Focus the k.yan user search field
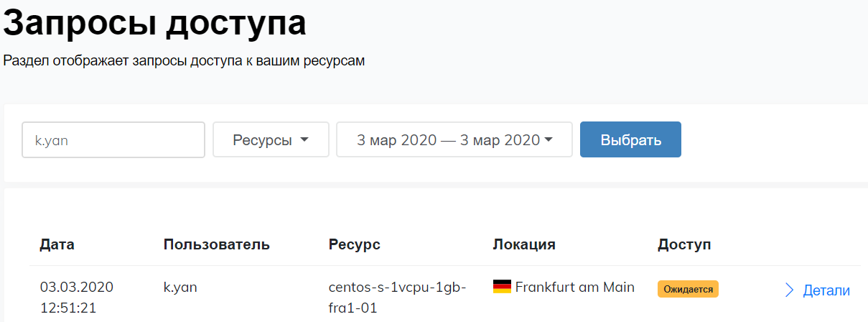 [113, 139]
